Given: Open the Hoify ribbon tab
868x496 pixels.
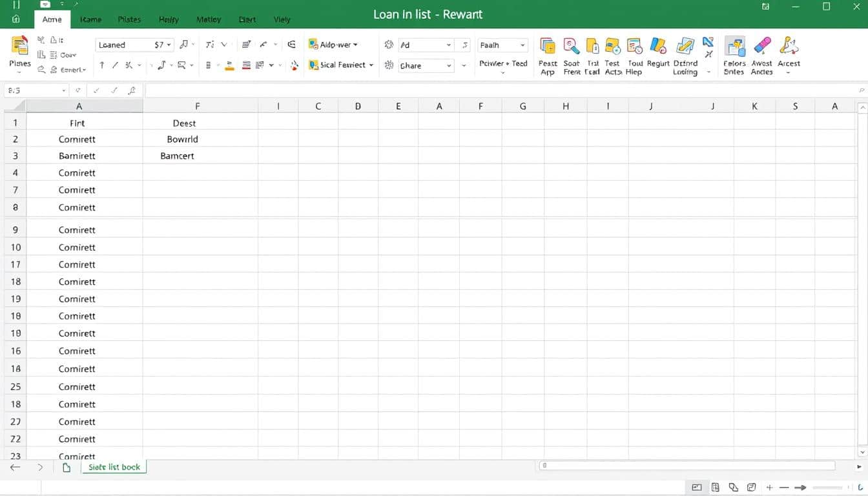Looking at the screenshot, I should [169, 19].
